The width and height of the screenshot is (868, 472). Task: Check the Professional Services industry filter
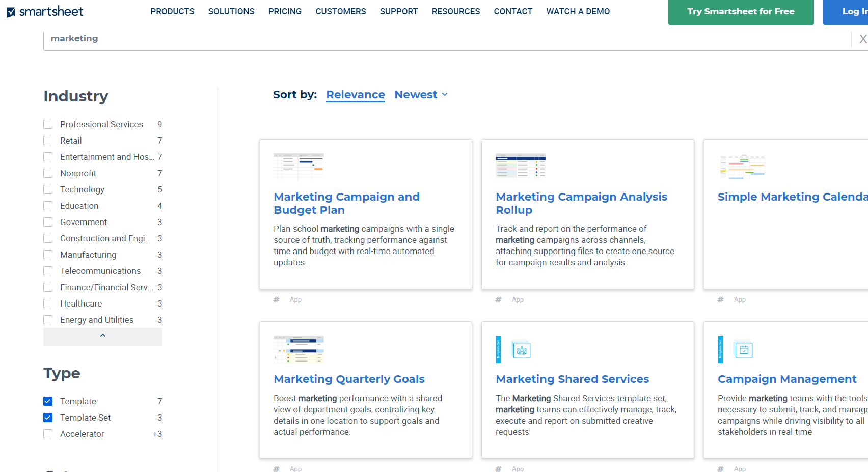(48, 124)
